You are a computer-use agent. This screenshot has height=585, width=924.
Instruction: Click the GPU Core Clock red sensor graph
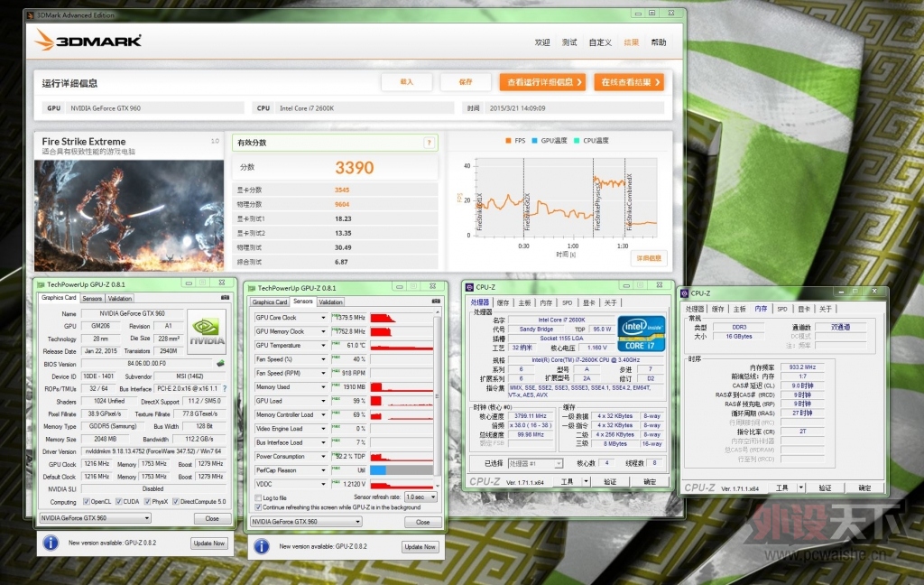pos(402,318)
